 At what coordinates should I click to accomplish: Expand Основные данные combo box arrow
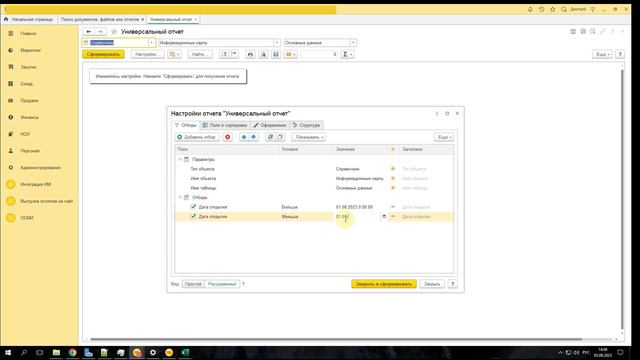click(x=353, y=43)
